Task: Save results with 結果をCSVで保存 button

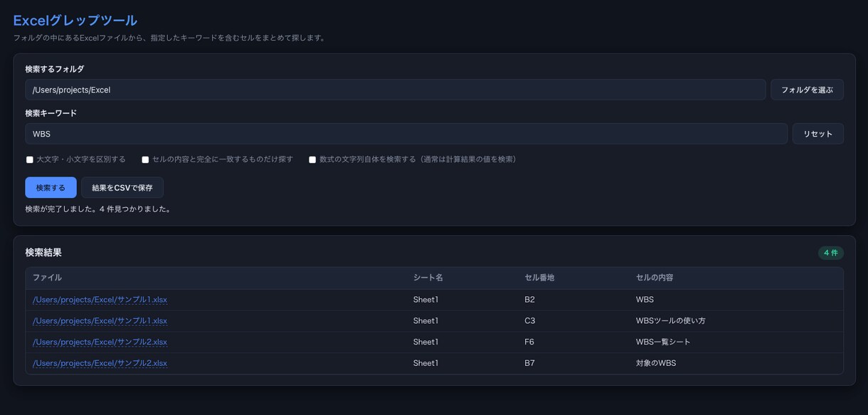Action: (x=122, y=187)
